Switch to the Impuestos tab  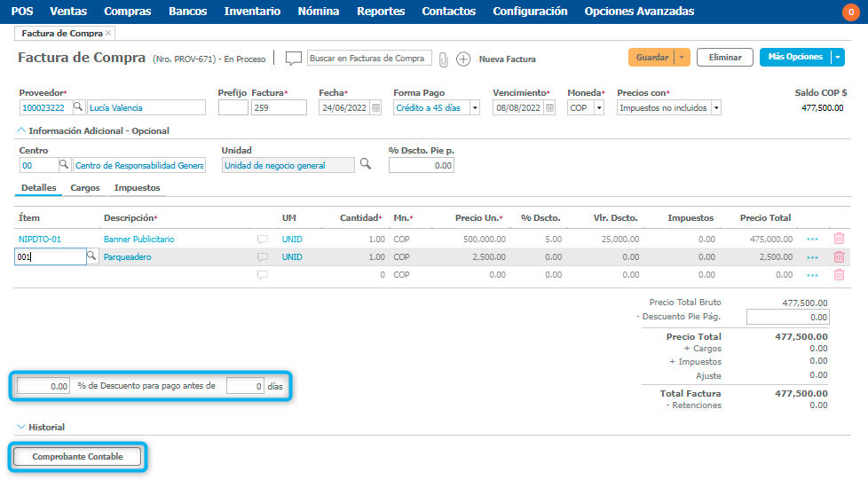coord(137,188)
